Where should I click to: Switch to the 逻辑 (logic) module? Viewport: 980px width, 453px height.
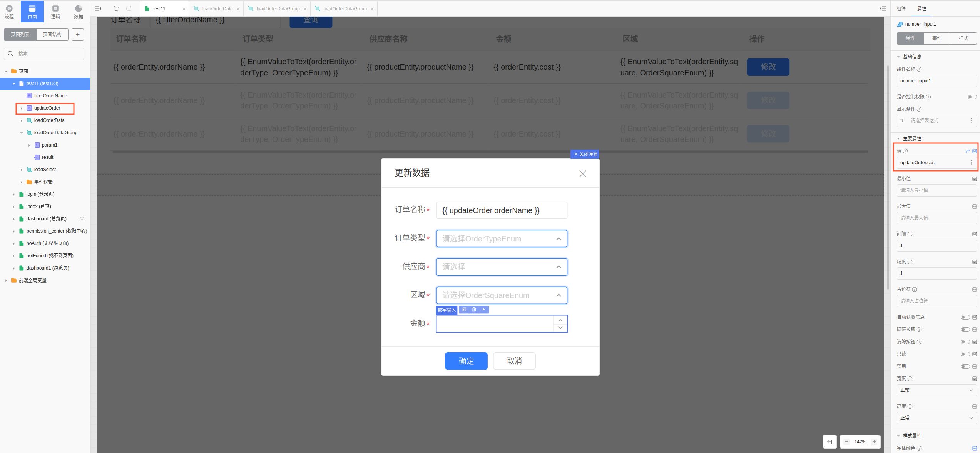(55, 11)
